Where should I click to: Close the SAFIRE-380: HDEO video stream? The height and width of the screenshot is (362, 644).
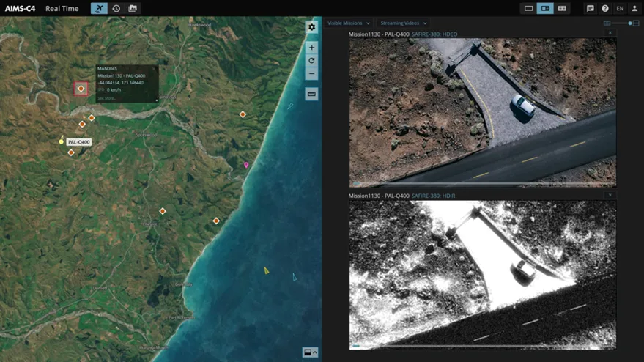[x=610, y=33]
